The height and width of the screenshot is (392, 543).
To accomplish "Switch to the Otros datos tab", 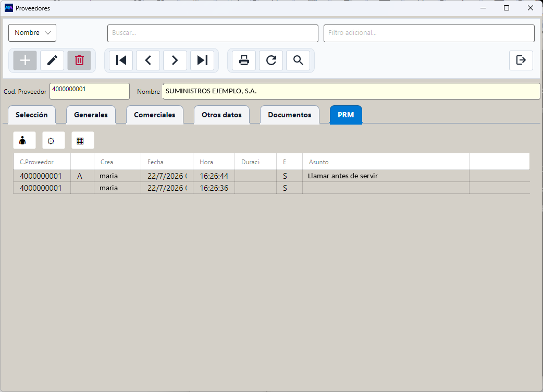I will pyautogui.click(x=221, y=115).
